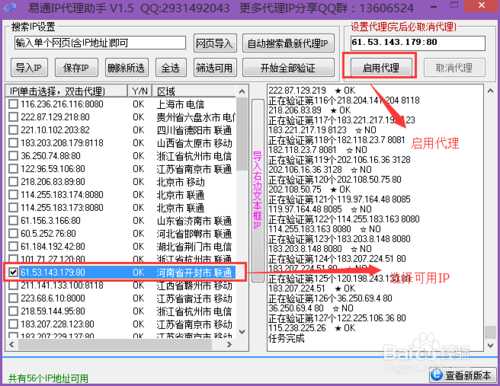500x386 pixels.
Task: Click log panel scroll up arrow
Action: (490, 91)
